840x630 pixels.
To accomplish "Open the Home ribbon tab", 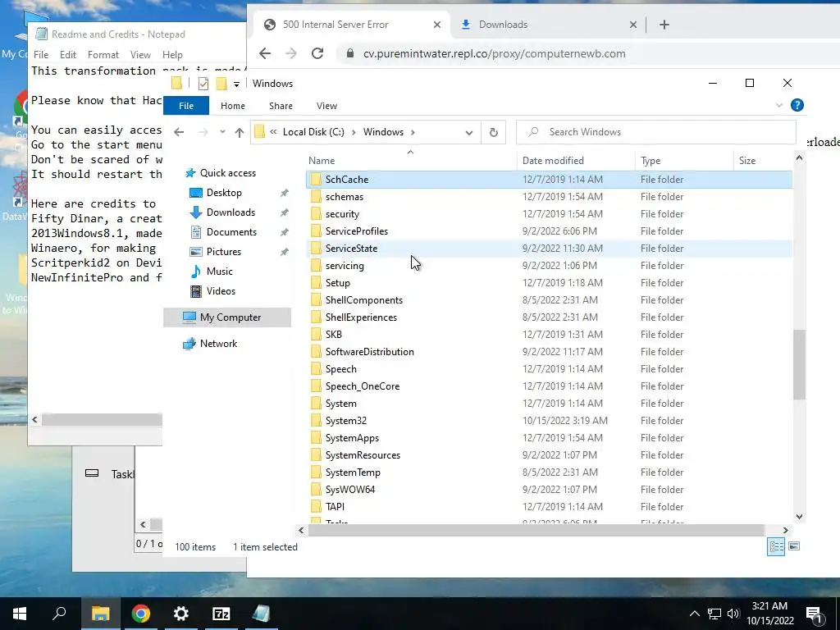I will (232, 106).
